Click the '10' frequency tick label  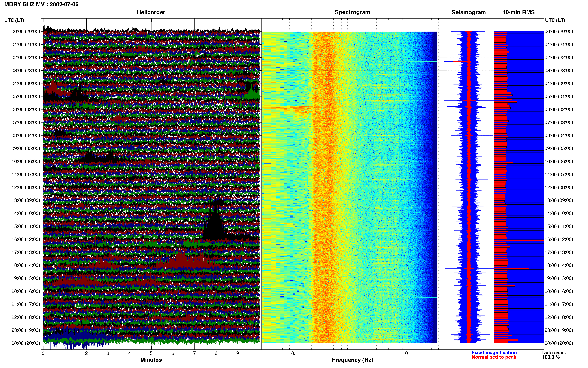coord(405,353)
